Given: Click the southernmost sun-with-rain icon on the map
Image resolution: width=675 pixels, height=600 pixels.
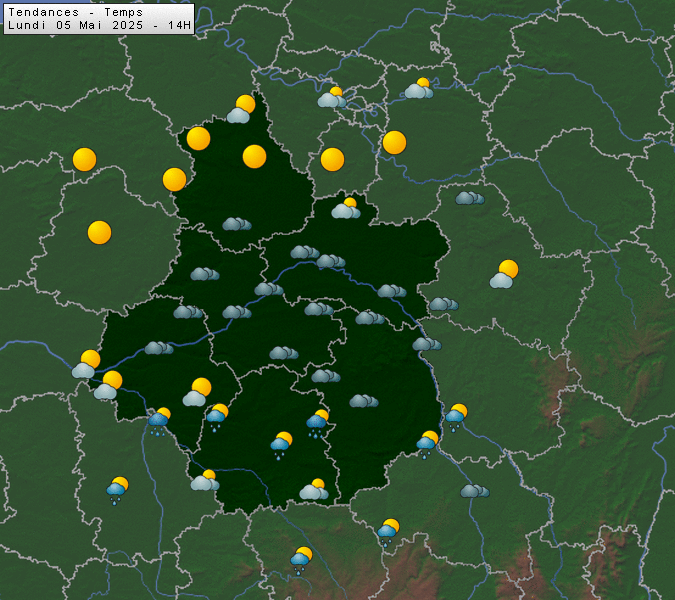Looking at the screenshot, I should (x=301, y=560).
